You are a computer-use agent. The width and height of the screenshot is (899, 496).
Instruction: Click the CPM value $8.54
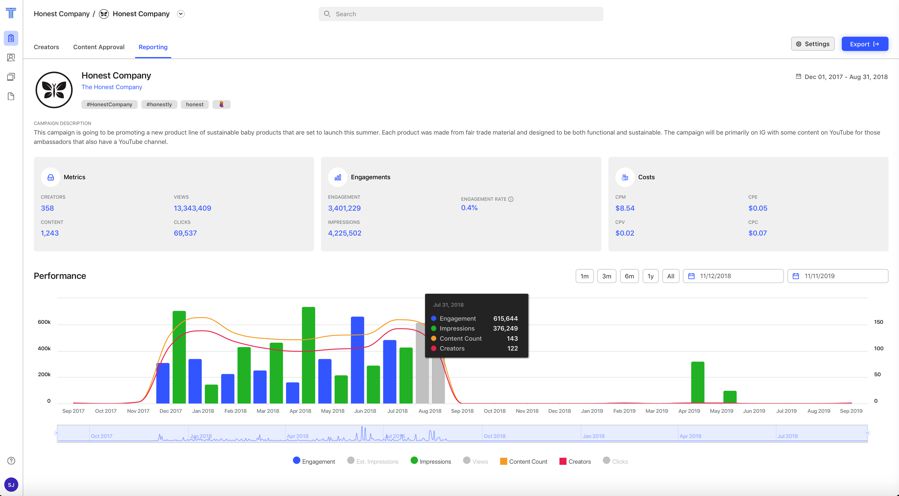click(625, 208)
